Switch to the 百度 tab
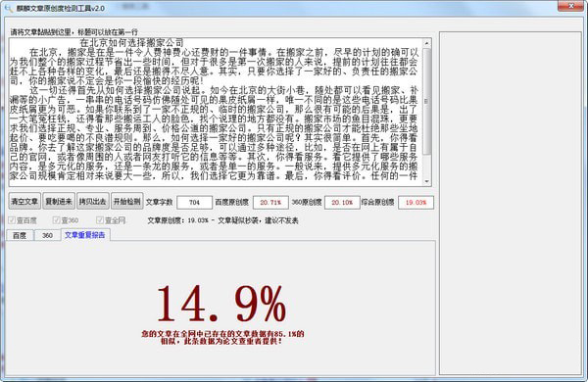The width and height of the screenshot is (588, 382). [20, 235]
